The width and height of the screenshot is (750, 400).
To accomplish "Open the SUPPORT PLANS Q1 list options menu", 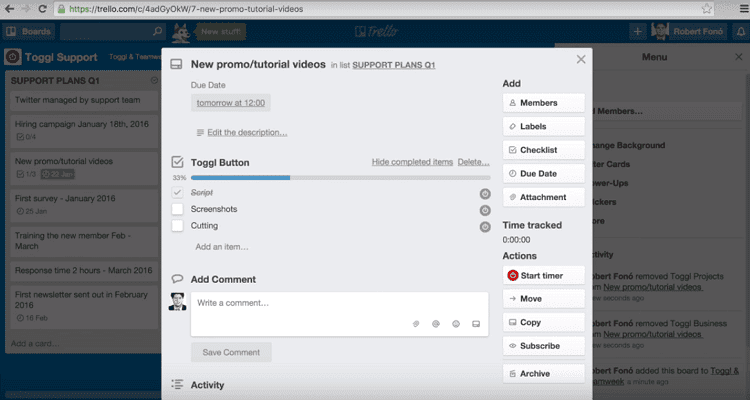I will click(x=154, y=80).
